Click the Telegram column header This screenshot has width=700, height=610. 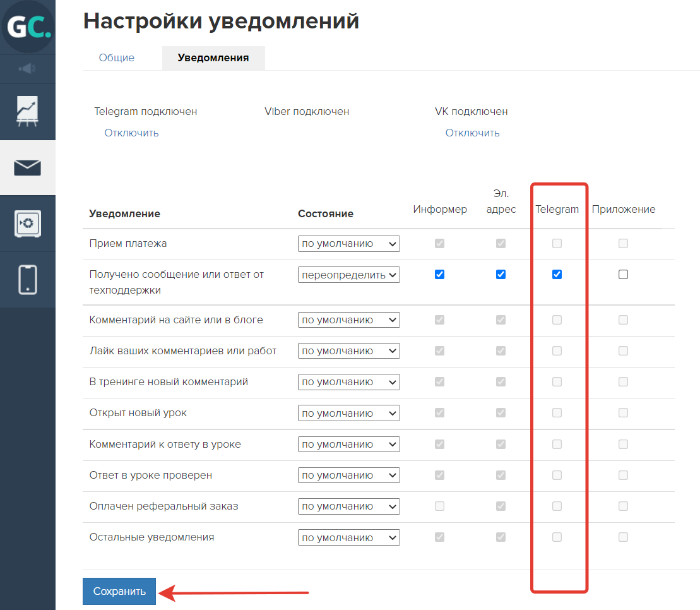557,210
